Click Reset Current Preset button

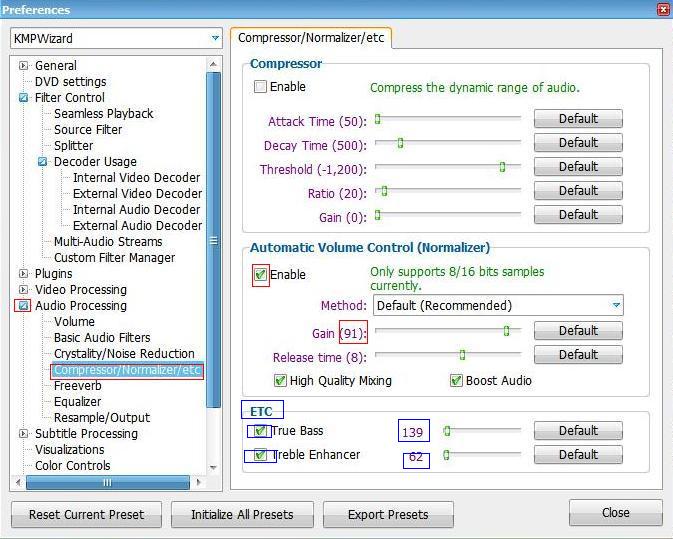point(86,515)
